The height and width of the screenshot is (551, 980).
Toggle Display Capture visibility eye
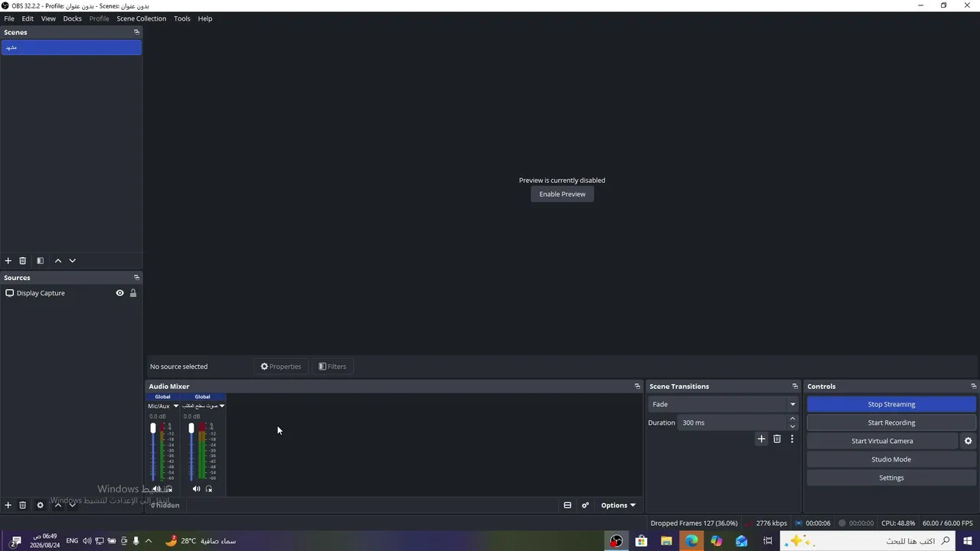[119, 293]
